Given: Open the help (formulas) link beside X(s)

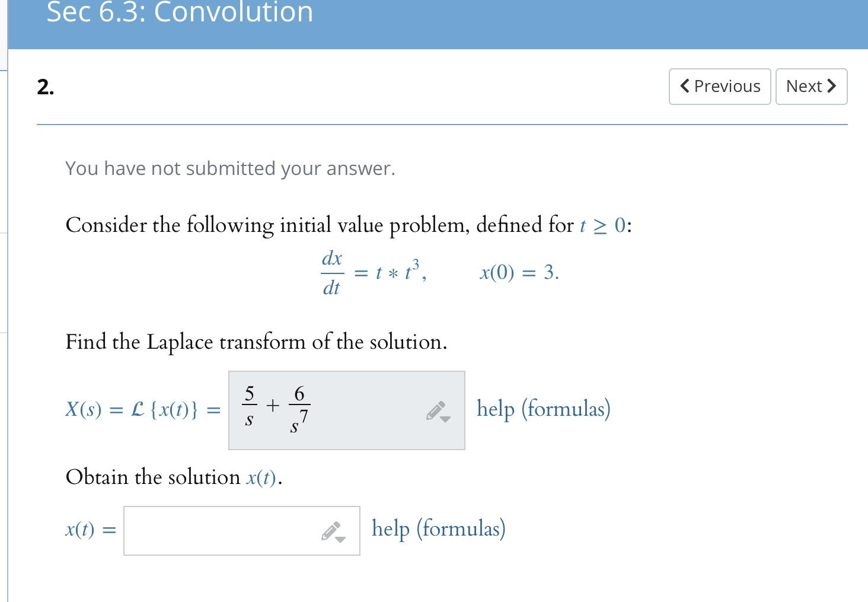Looking at the screenshot, I should point(543,409).
